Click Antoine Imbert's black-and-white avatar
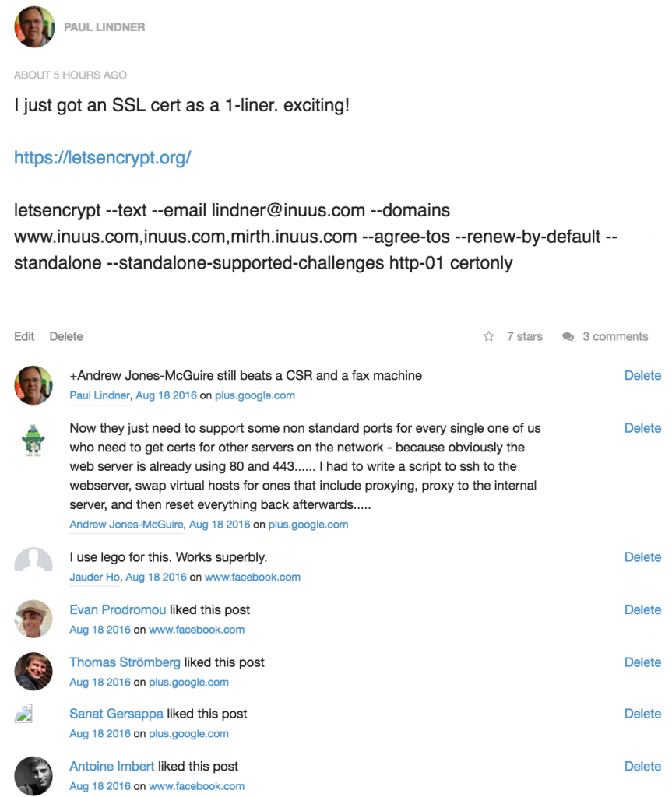This screenshot has height=797, width=672. pyautogui.click(x=33, y=775)
